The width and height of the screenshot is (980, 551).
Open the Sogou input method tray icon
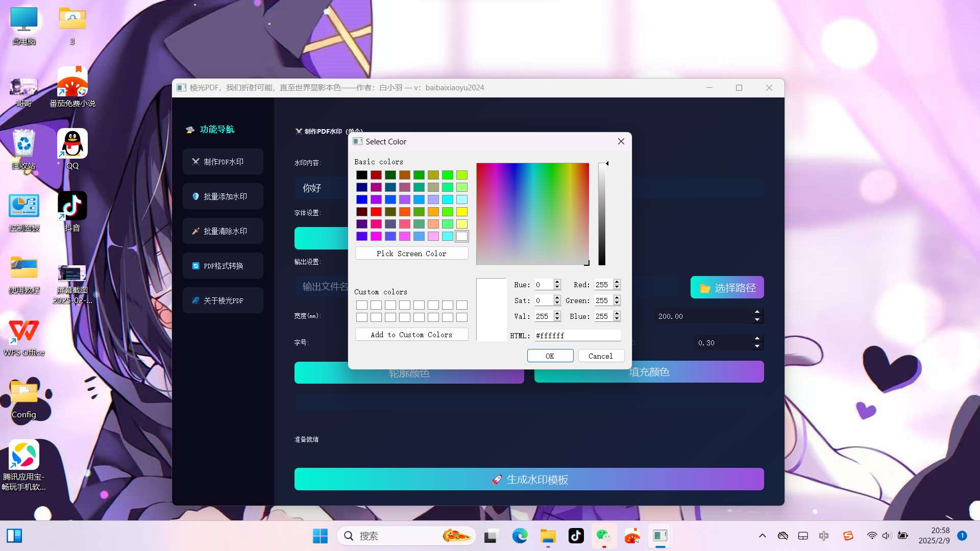point(848,536)
